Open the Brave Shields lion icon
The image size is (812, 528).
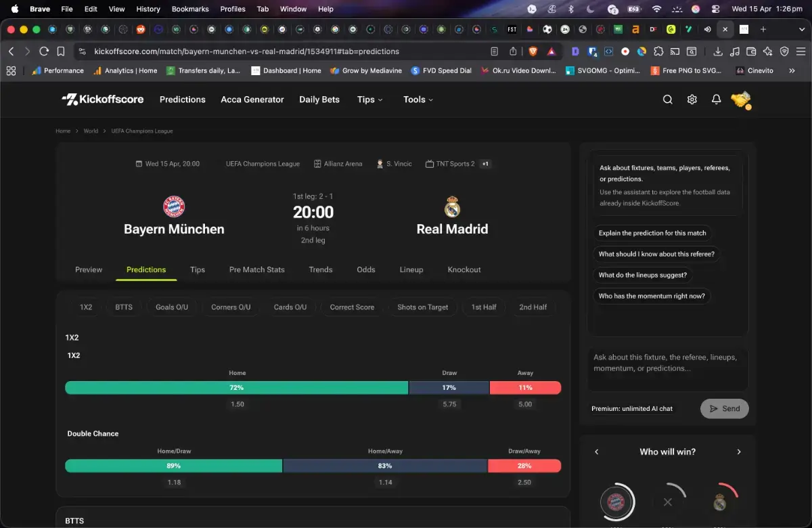[533, 51]
